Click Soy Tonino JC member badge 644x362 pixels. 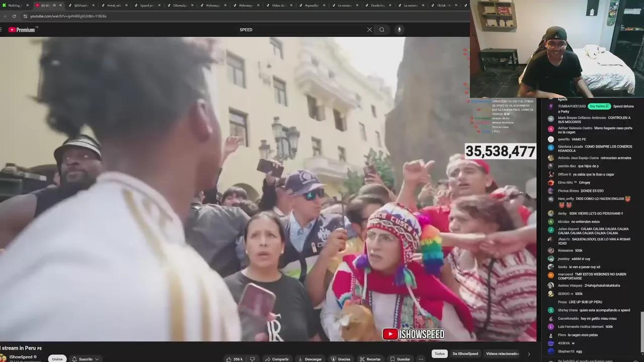(x=600, y=106)
